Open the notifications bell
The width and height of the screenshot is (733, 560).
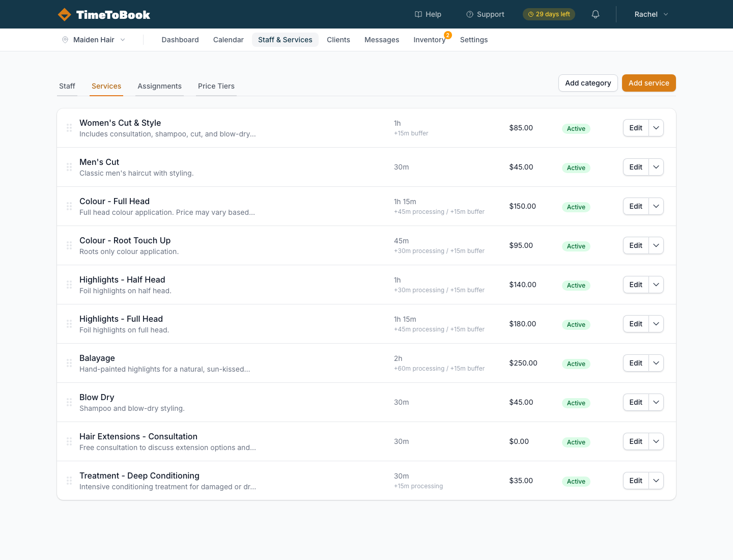[596, 14]
